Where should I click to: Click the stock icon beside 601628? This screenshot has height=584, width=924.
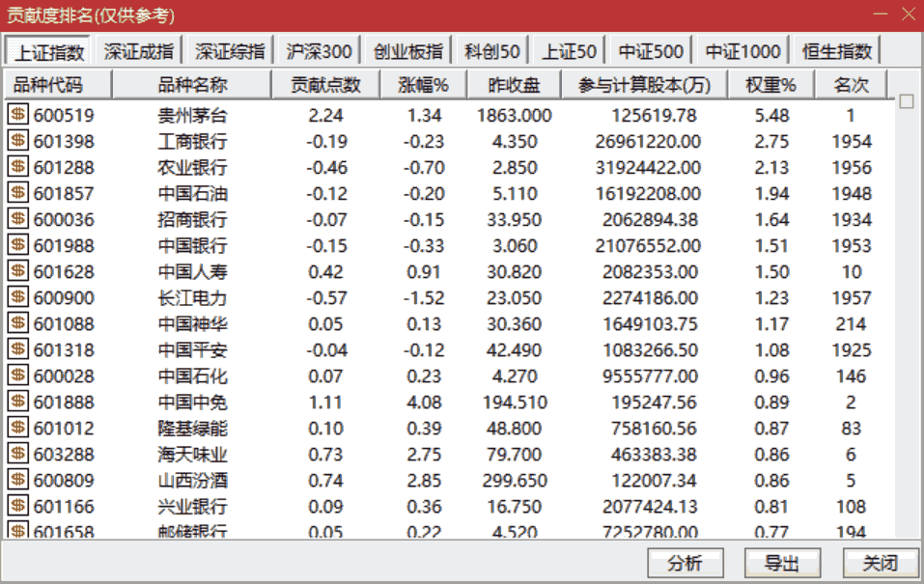(x=17, y=270)
